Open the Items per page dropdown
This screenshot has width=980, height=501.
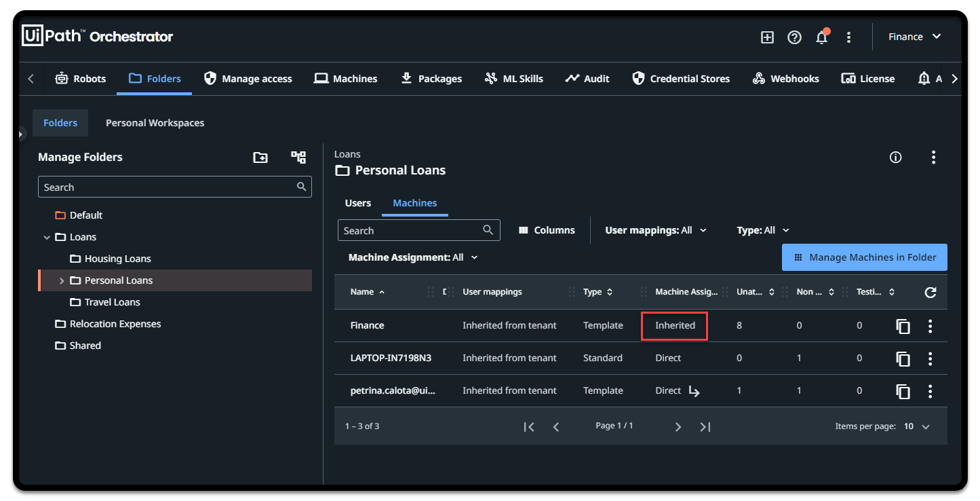pos(916,426)
